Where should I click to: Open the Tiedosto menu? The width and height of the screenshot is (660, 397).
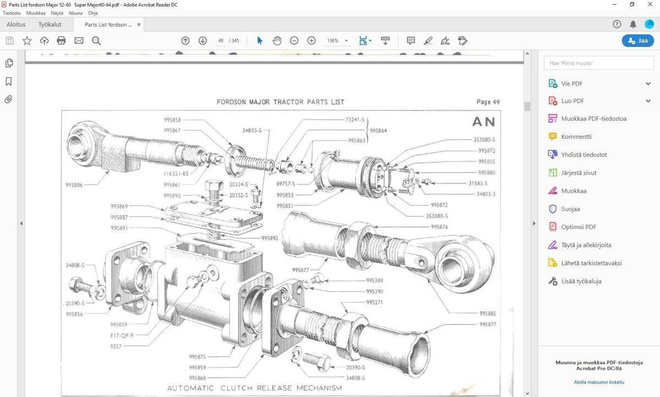[12, 13]
